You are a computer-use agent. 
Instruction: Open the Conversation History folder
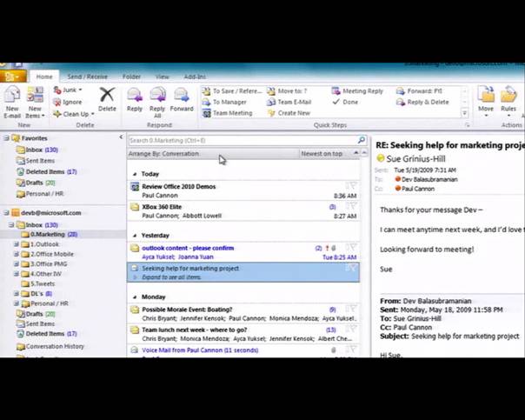[x=50, y=347]
